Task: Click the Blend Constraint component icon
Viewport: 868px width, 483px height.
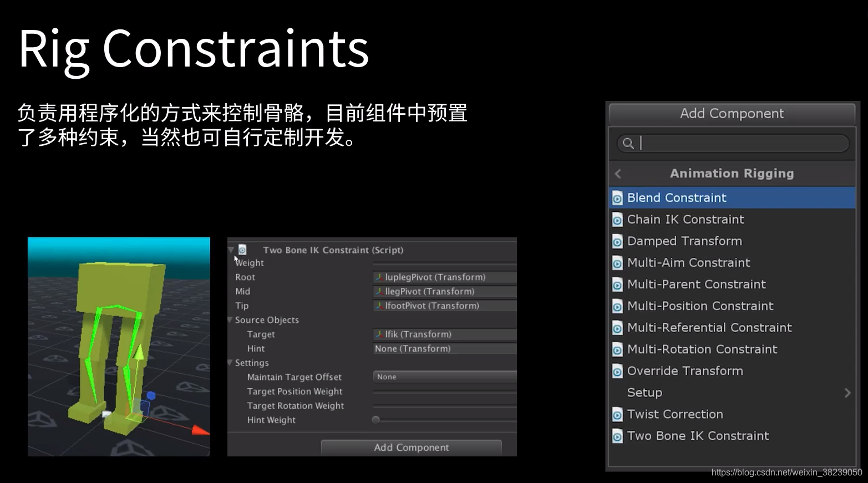Action: [x=617, y=198]
